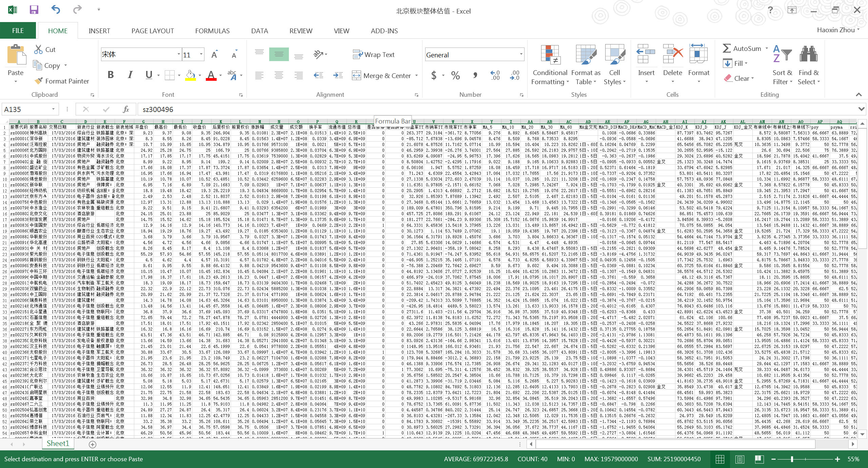Click Increase Indent icon
The width and height of the screenshot is (868, 468).
click(x=338, y=75)
